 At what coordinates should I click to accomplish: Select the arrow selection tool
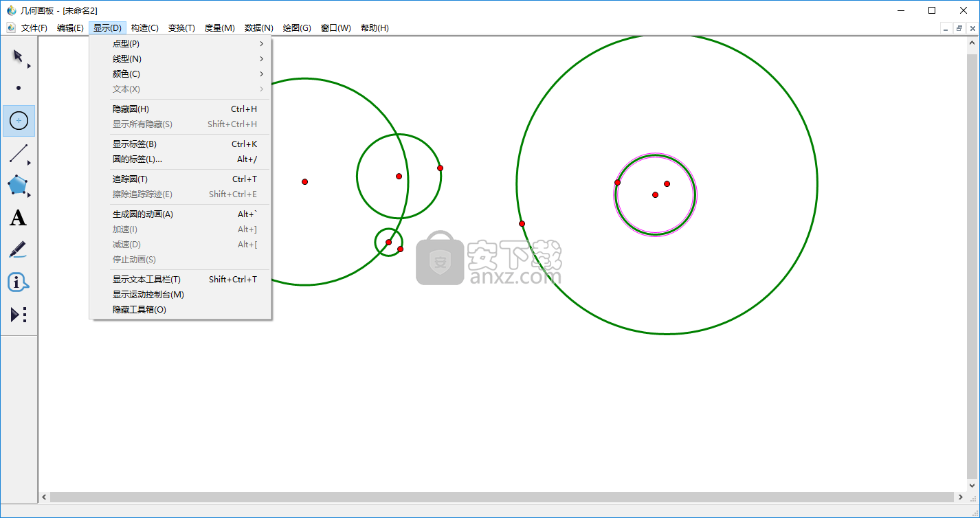(19, 56)
